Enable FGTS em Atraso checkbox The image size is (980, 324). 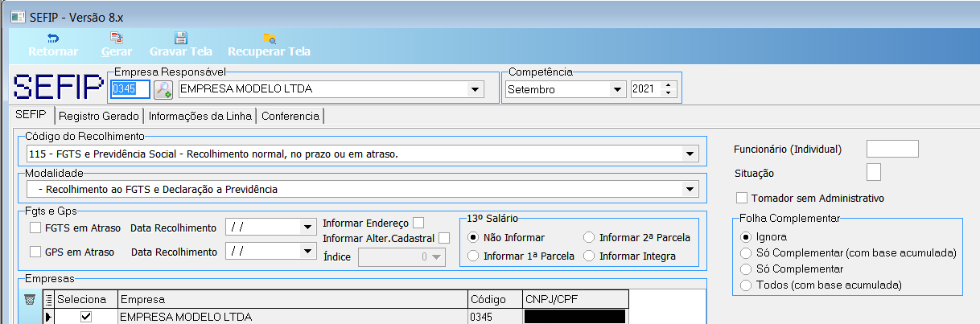tap(35, 228)
